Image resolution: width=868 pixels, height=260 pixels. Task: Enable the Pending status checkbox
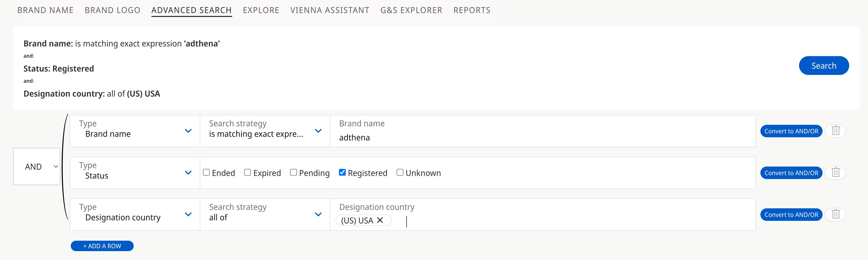pyautogui.click(x=294, y=173)
